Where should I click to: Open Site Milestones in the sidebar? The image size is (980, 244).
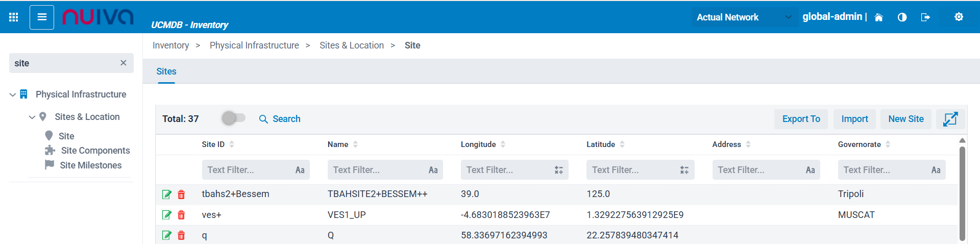(90, 165)
